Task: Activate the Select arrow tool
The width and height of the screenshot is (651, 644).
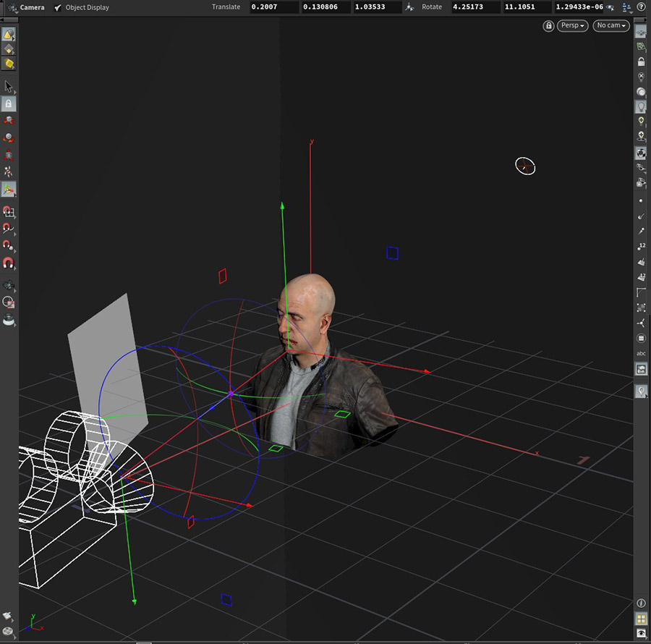Action: click(8, 86)
